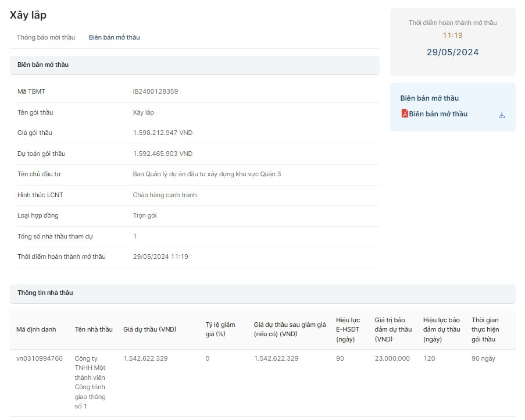Viewport: 525px width, 420px height.
Task: Open bidder Công ty TNHH Một thành viên
Action: coord(90,382)
